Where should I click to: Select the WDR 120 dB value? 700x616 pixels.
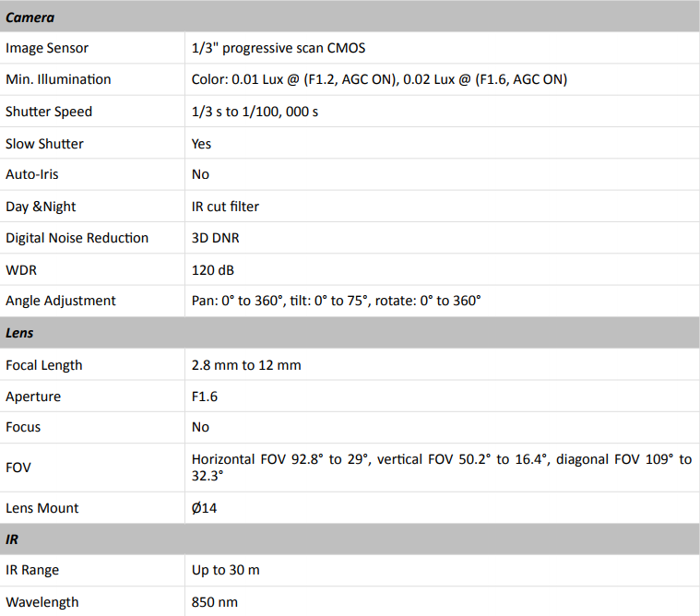[x=212, y=270]
